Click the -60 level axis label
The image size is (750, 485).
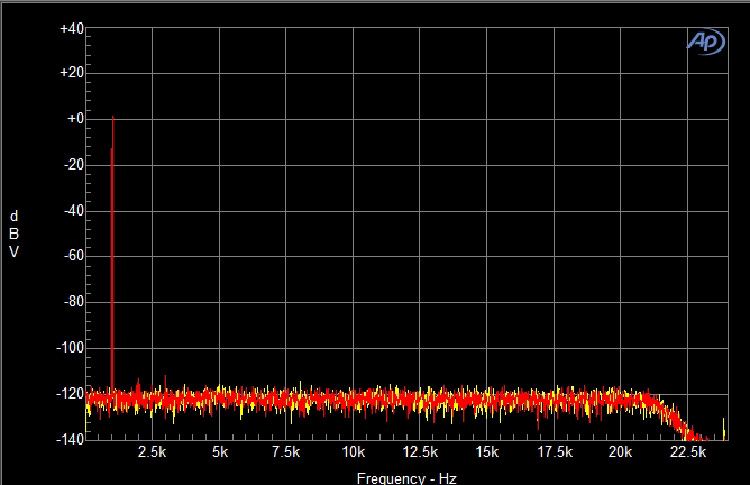click(71, 256)
